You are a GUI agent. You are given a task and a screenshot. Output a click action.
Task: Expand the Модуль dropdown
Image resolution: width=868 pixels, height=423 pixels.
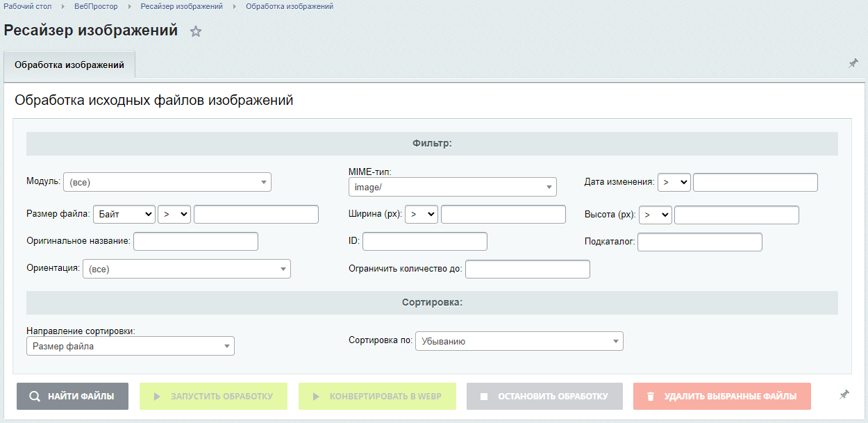click(x=167, y=182)
